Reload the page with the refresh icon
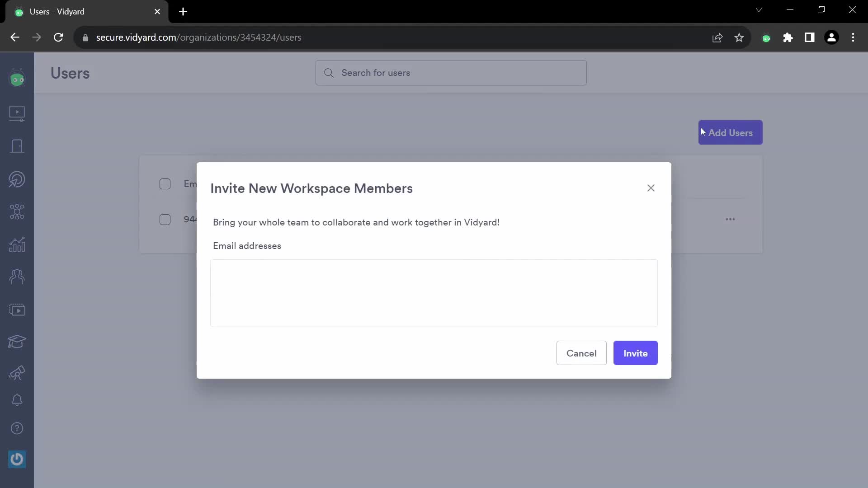The height and width of the screenshot is (488, 868). coord(58,38)
